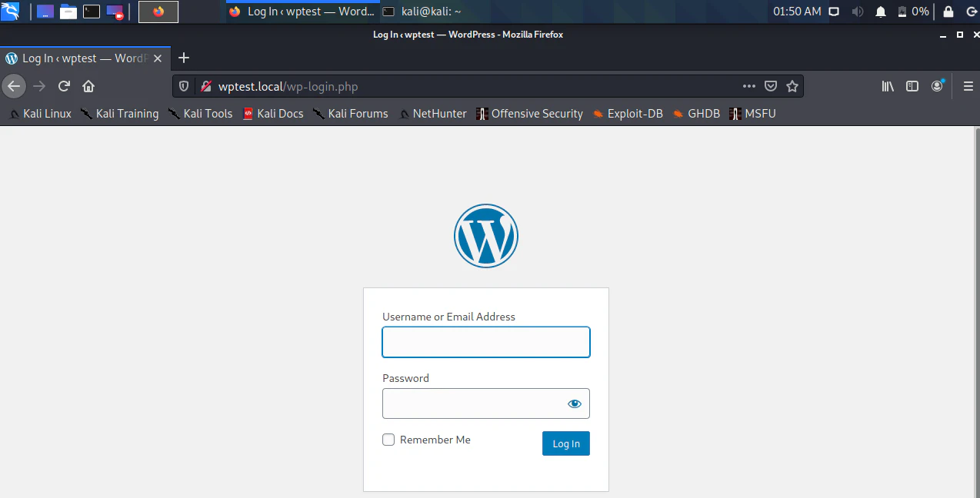Image resolution: width=980 pixels, height=498 pixels.
Task: Open the Firefox account icon
Action: [x=937, y=86]
